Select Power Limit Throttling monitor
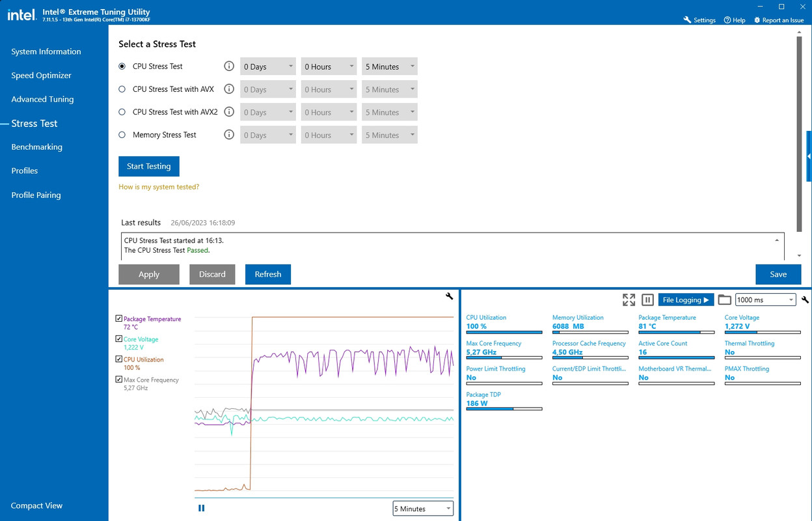Screen dimensions: 812x521 [x=504, y=374]
